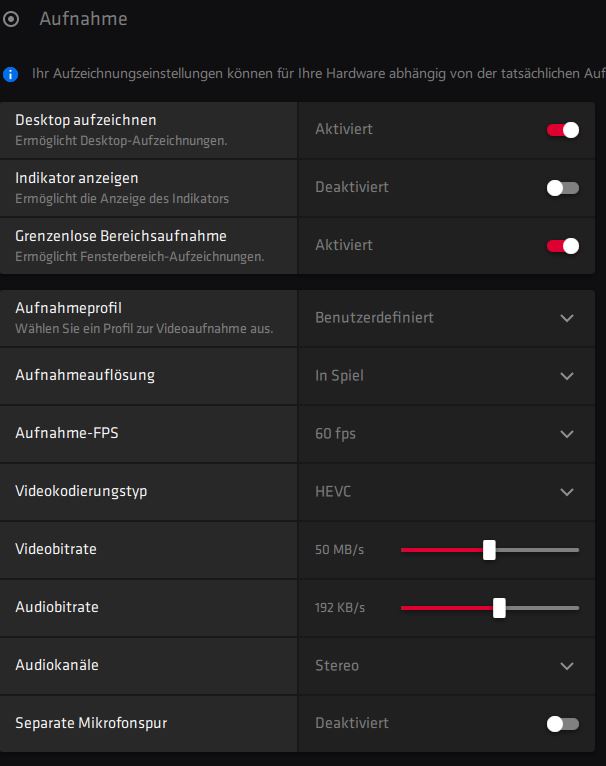
Task: Expand the Videokodierungstyp HEVC dropdown
Action: point(567,492)
